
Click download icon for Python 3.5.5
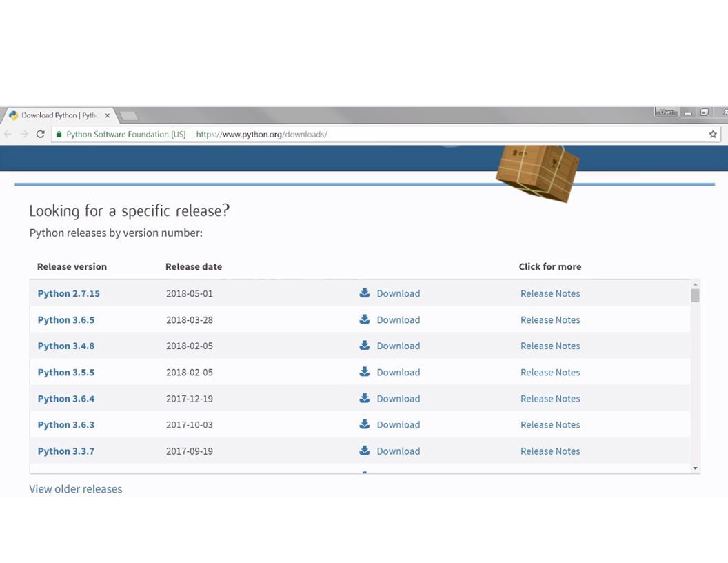pos(365,372)
